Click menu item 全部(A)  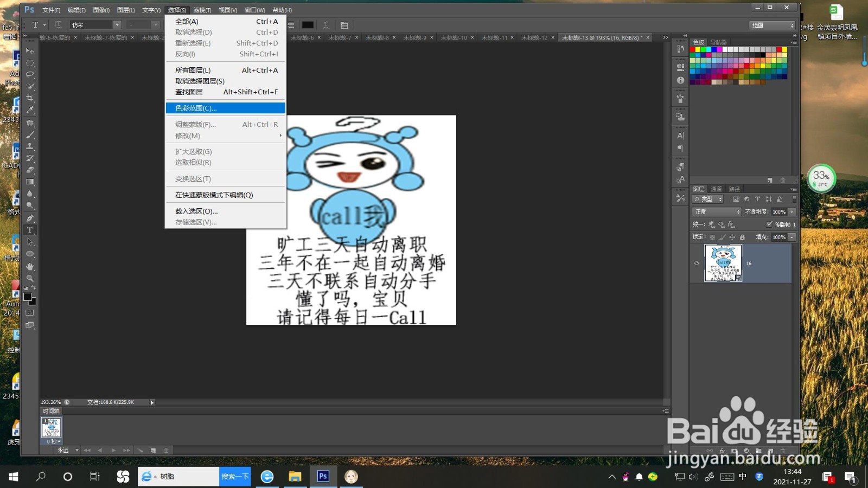(226, 22)
